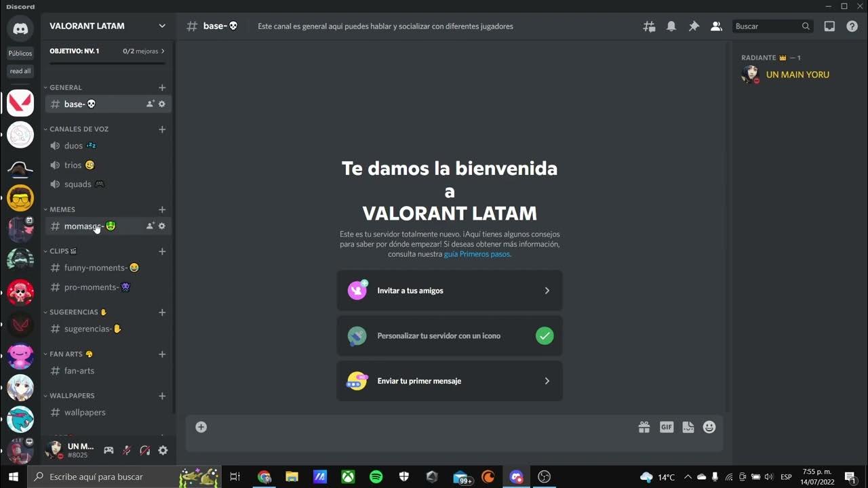Create channel in MEMES category

162,209
